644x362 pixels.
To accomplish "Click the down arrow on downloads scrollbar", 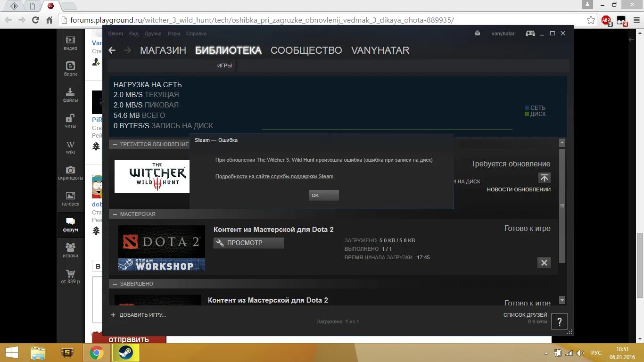I will 562,300.
